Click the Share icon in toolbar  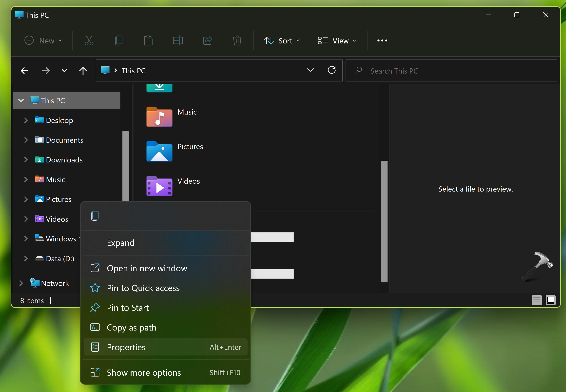[x=207, y=40]
